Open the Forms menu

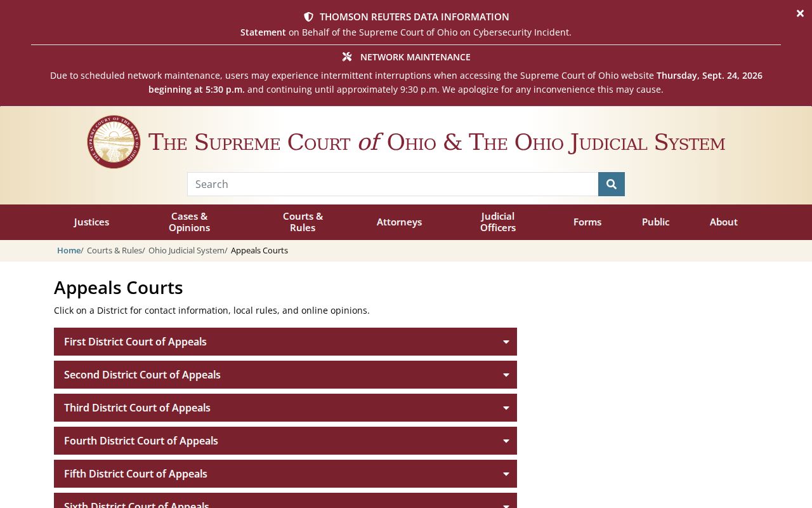587,222
